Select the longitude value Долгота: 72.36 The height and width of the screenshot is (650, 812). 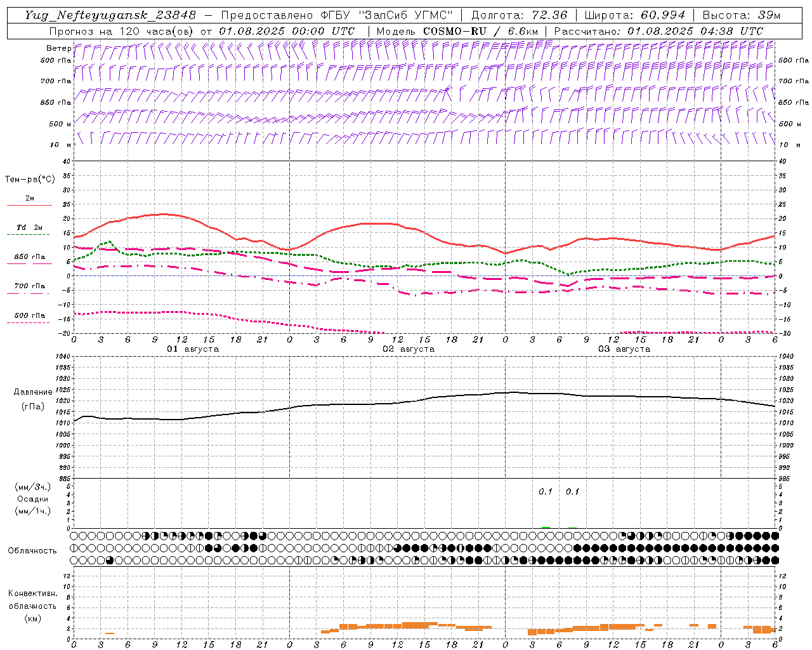520,15
